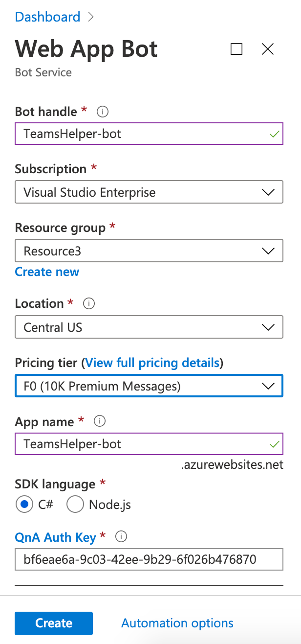Image resolution: width=301 pixels, height=644 pixels.
Task: Open Automation options
Action: 177,623
